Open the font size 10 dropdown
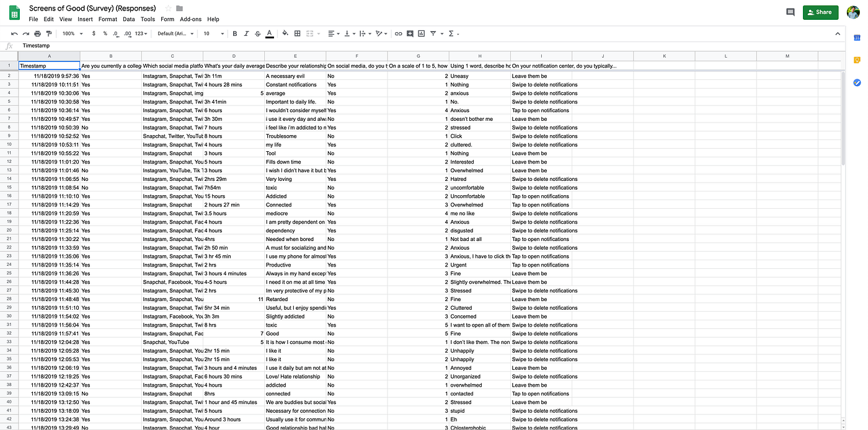Screen dimensions: 868x430 point(213,33)
